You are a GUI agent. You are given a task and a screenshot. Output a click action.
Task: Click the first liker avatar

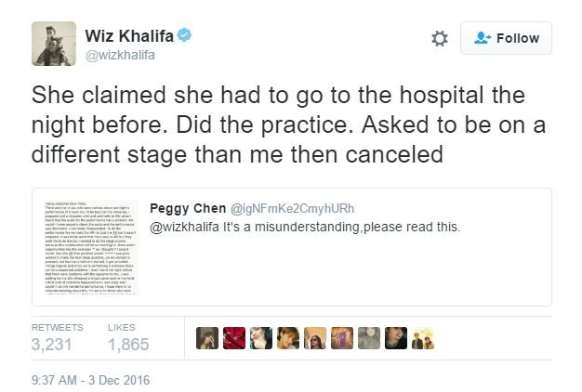208,338
